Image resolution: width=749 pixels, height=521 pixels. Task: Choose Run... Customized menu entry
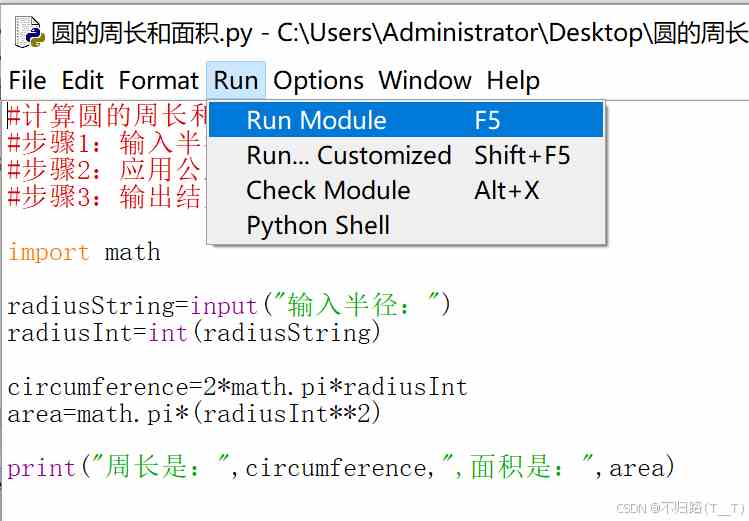click(406, 155)
